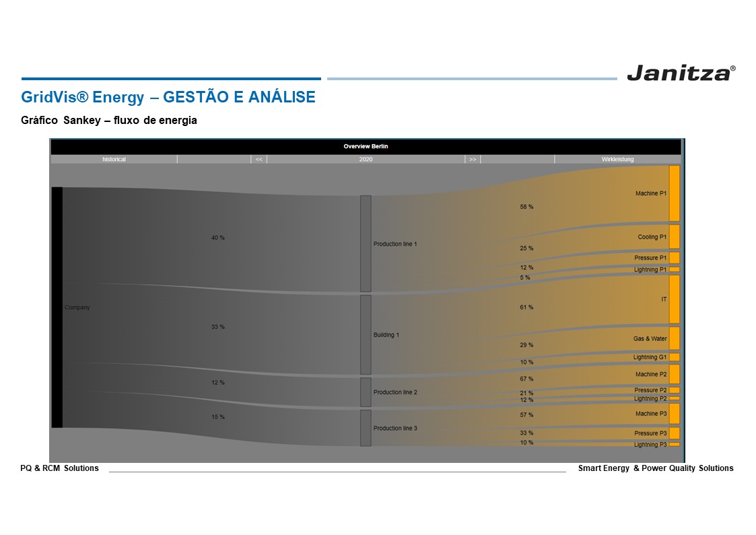756x535 pixels.
Task: Click the '61 %' flow value
Action: (526, 307)
